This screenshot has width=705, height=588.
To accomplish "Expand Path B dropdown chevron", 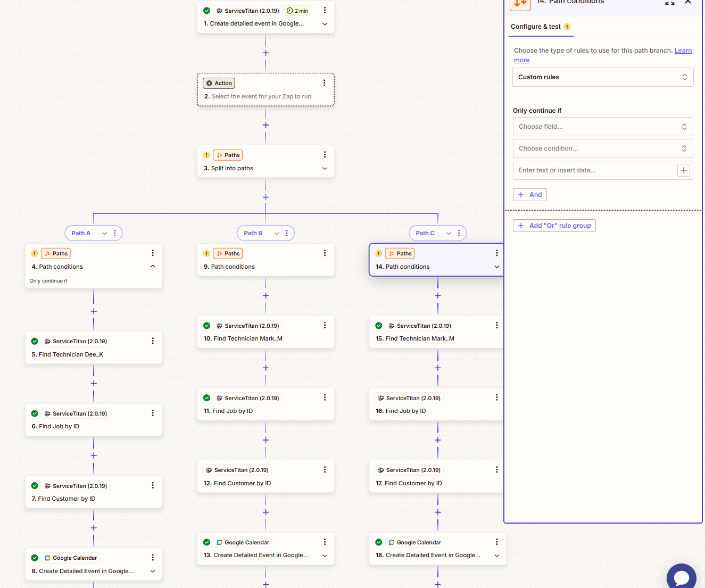I will pyautogui.click(x=277, y=233).
